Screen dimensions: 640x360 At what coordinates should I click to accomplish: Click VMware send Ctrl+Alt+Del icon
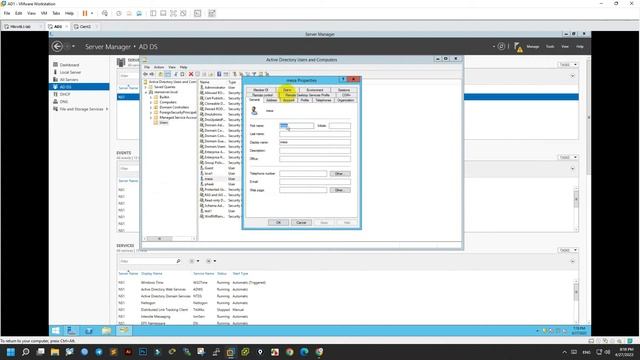click(x=105, y=13)
